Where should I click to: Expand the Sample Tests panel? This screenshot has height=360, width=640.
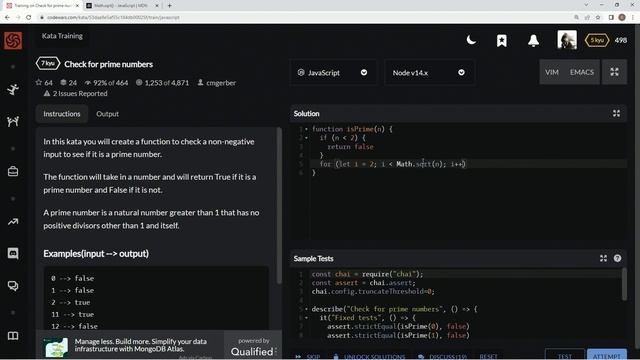pos(603,258)
